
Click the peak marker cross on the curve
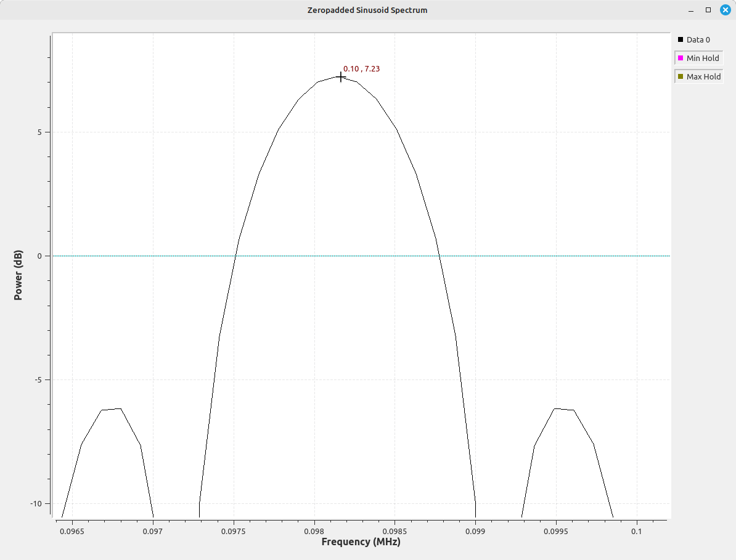(x=340, y=77)
